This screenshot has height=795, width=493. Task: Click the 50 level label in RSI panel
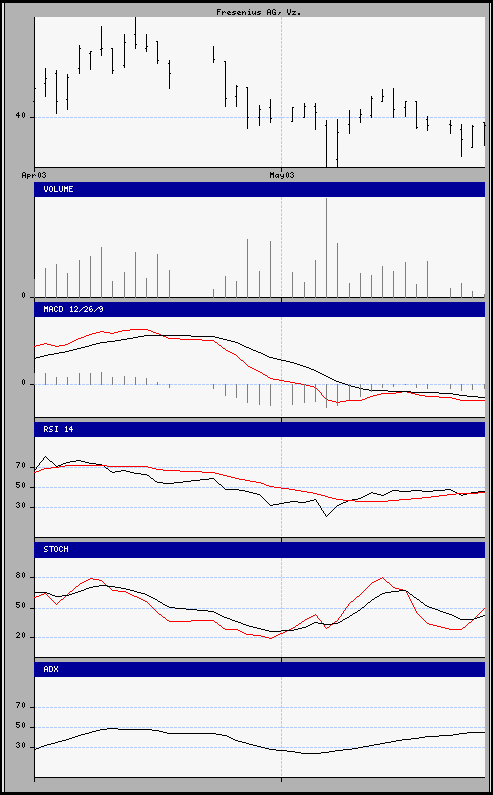click(20, 486)
